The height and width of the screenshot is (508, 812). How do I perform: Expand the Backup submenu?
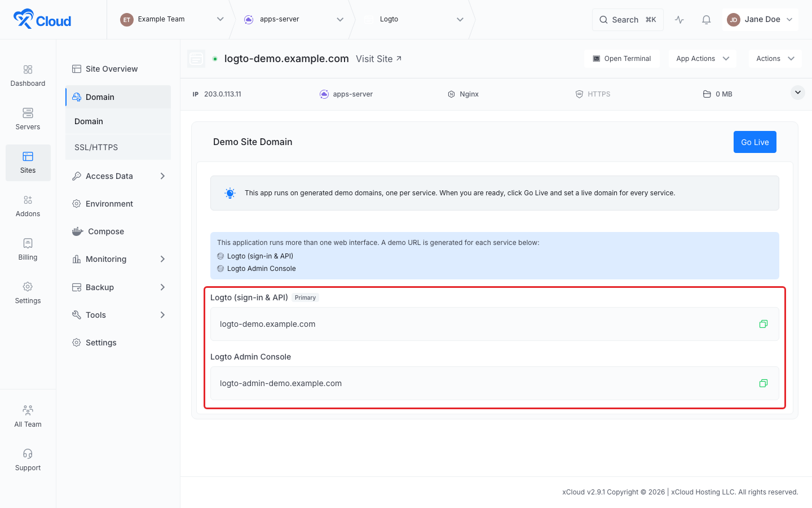(x=162, y=287)
